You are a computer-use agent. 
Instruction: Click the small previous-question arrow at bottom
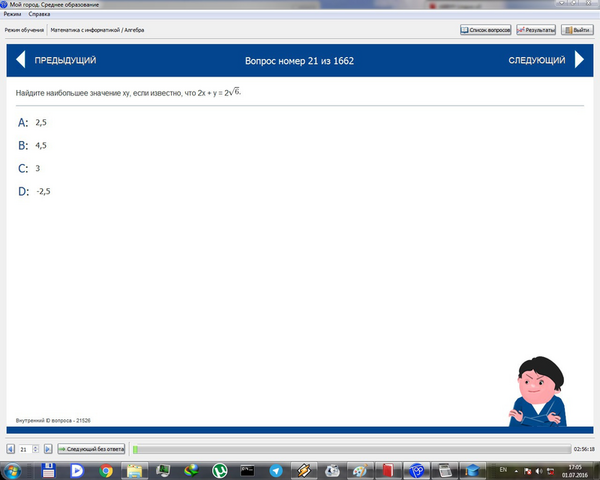[x=11, y=449]
